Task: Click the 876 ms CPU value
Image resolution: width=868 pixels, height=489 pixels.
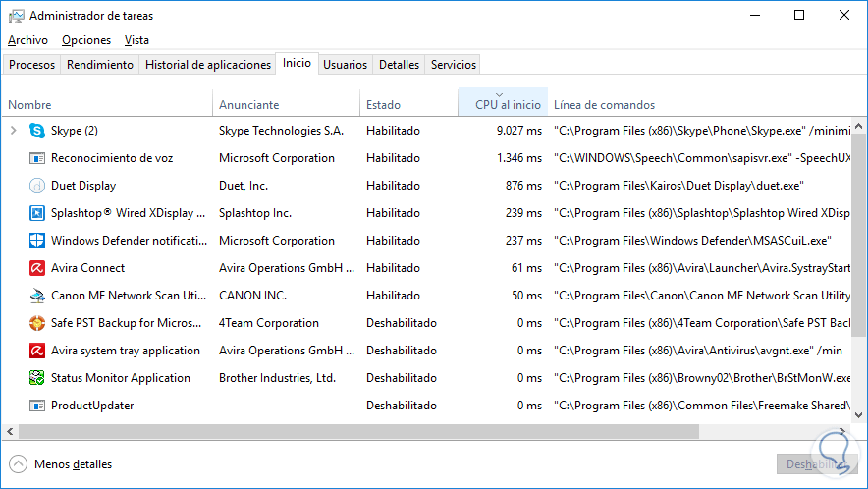Action: [x=523, y=186]
